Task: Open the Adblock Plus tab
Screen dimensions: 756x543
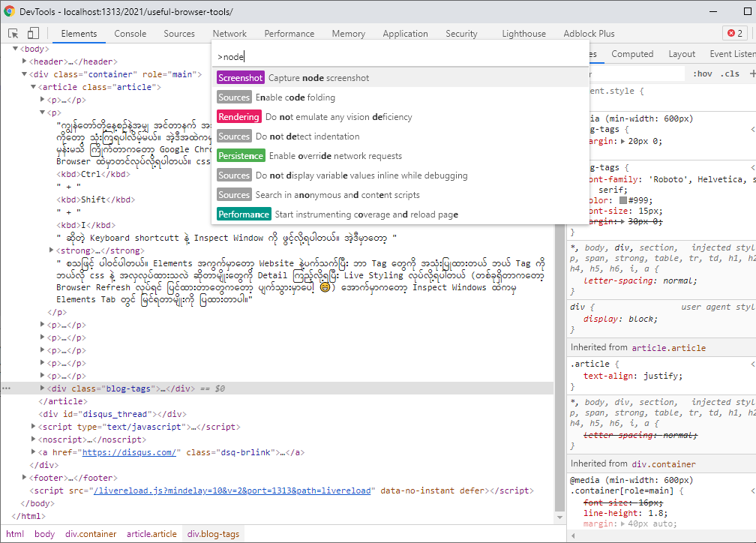Action: [589, 33]
